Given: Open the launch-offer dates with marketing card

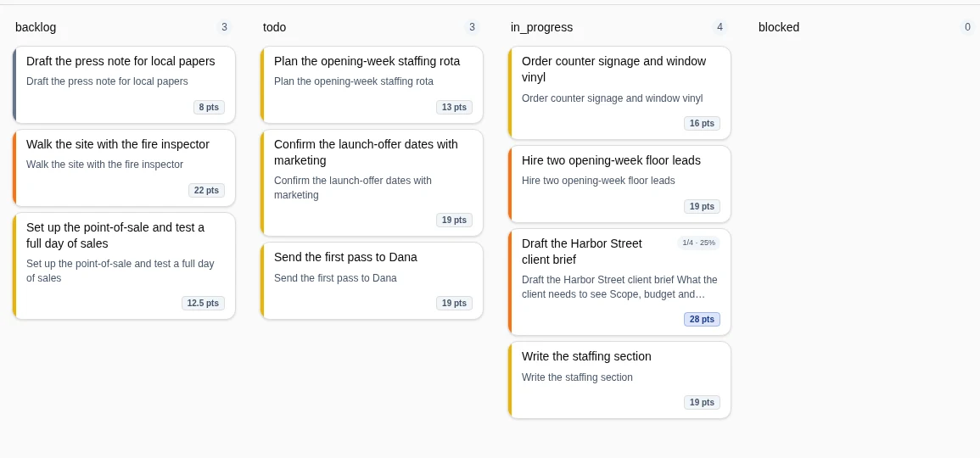Looking at the screenshot, I should click(x=372, y=183).
